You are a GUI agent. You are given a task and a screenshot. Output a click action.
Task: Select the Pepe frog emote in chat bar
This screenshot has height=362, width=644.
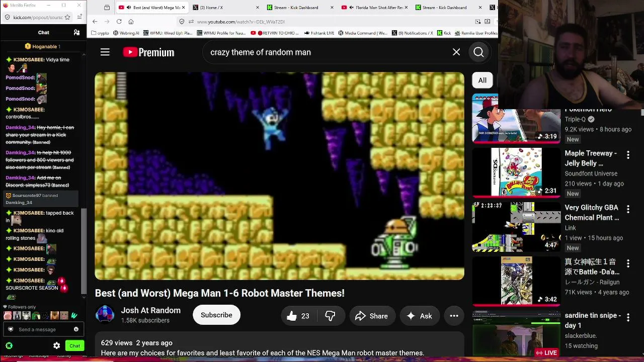(x=36, y=316)
